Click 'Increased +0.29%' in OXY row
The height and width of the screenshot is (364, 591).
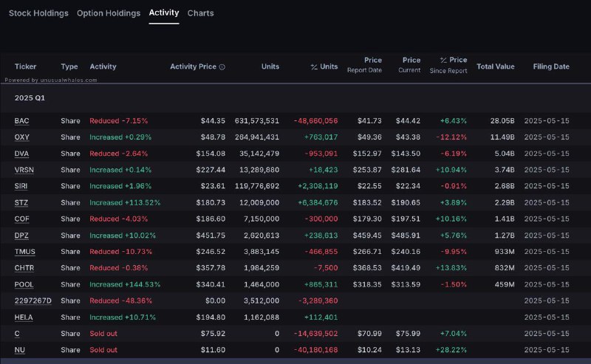point(120,137)
